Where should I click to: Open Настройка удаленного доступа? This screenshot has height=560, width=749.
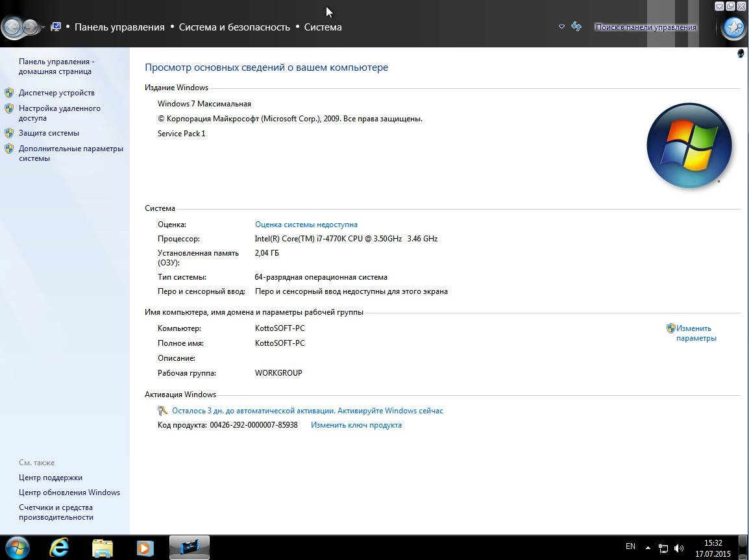60,113
